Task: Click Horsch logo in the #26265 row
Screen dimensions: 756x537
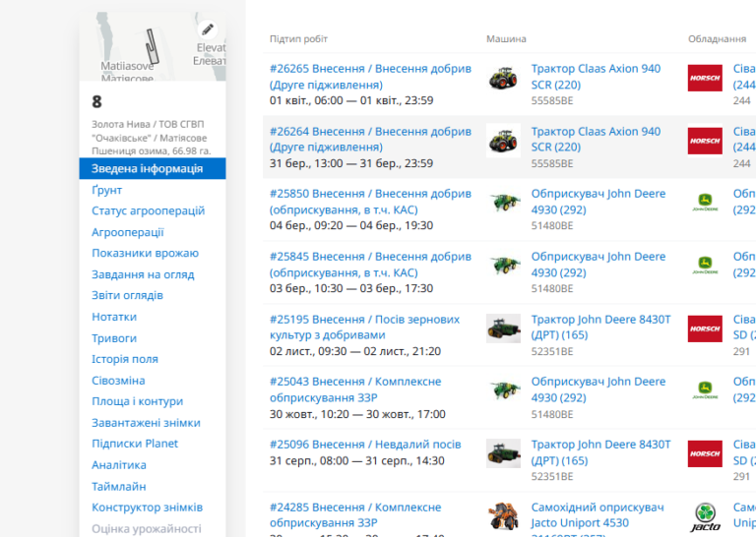Action: tap(705, 79)
